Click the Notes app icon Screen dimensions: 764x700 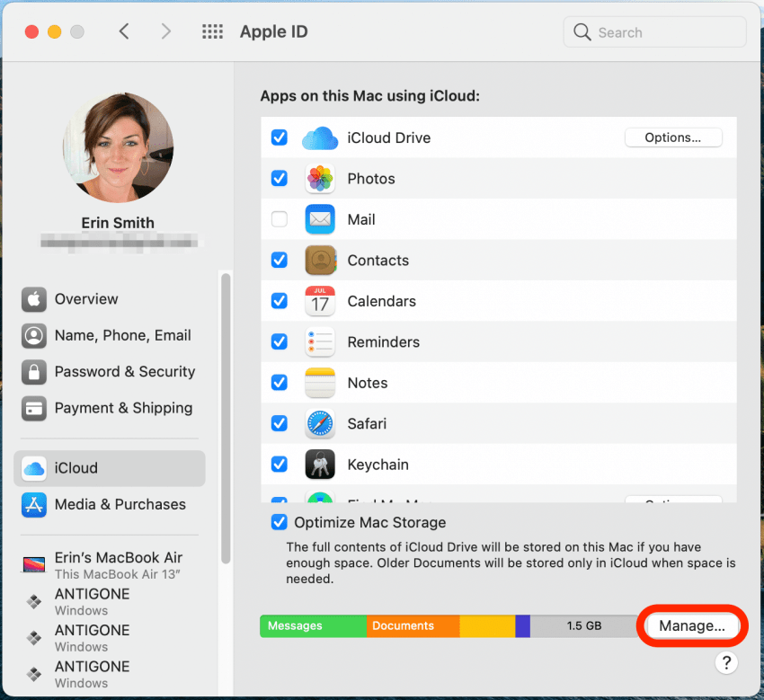tap(320, 383)
